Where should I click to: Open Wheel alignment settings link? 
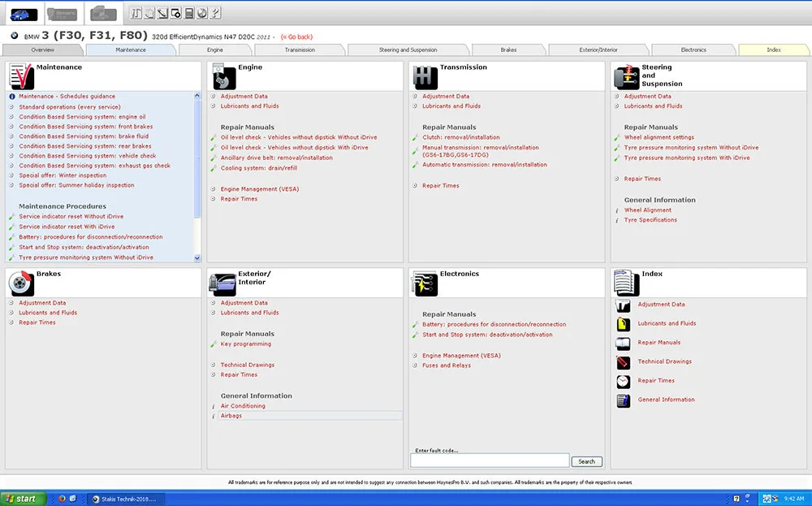point(659,137)
